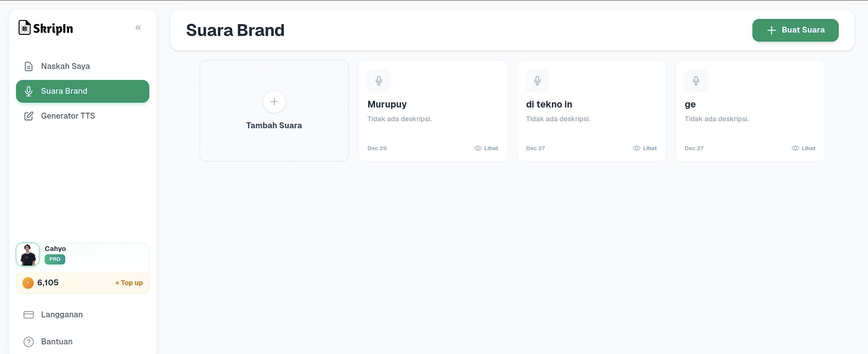
Task: Click Cahyo's avatar thumbnail
Action: coord(27,254)
